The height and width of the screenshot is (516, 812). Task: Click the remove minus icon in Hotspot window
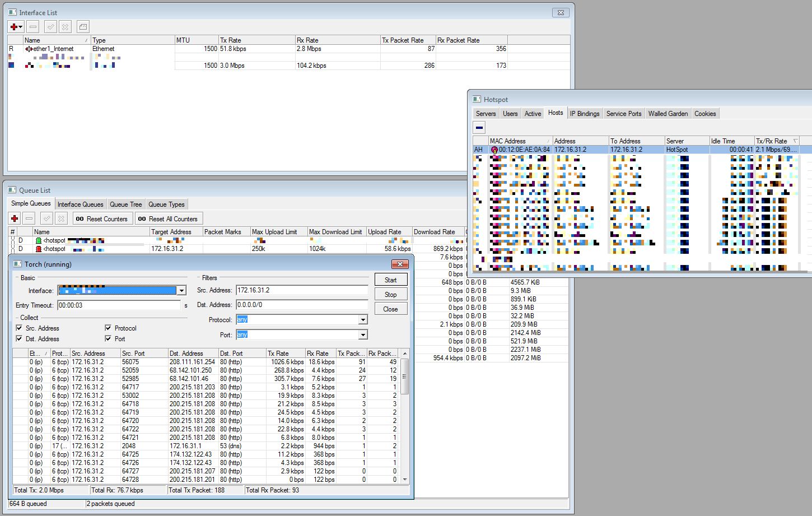(x=479, y=128)
